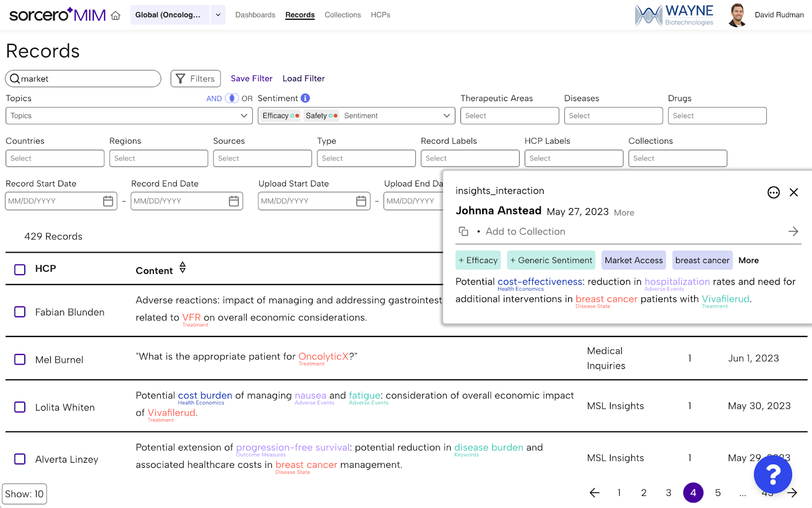
Task: Click the Sentiment info icon
Action: [x=305, y=98]
